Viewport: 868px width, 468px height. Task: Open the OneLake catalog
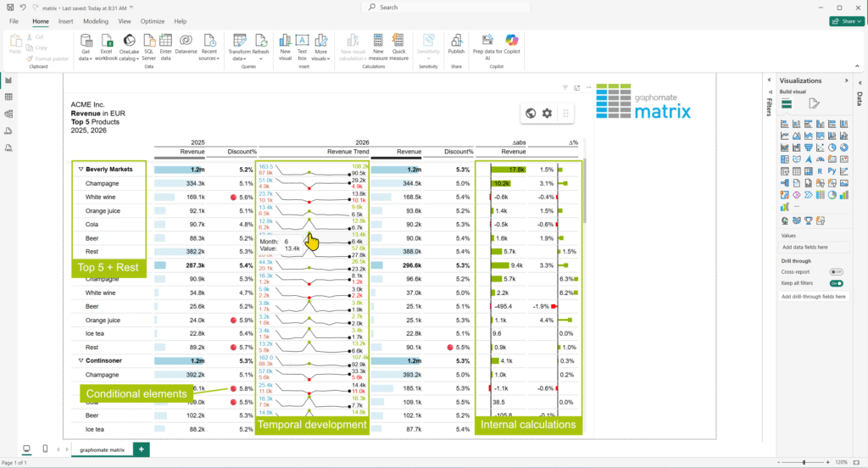[x=129, y=47]
